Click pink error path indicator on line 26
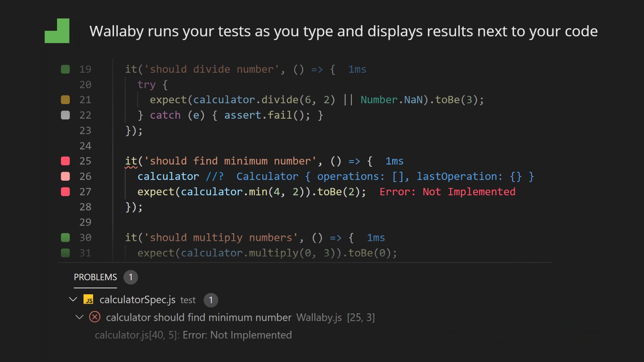Viewport: 644px width, 362px height. (x=65, y=176)
